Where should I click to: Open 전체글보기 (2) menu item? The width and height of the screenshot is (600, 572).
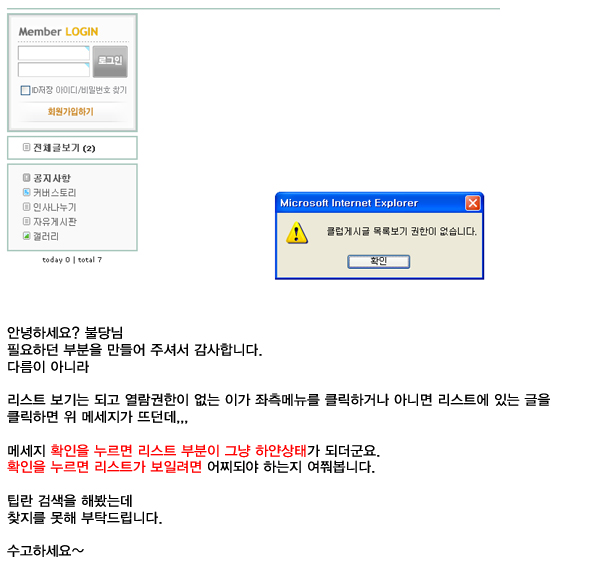tap(64, 148)
